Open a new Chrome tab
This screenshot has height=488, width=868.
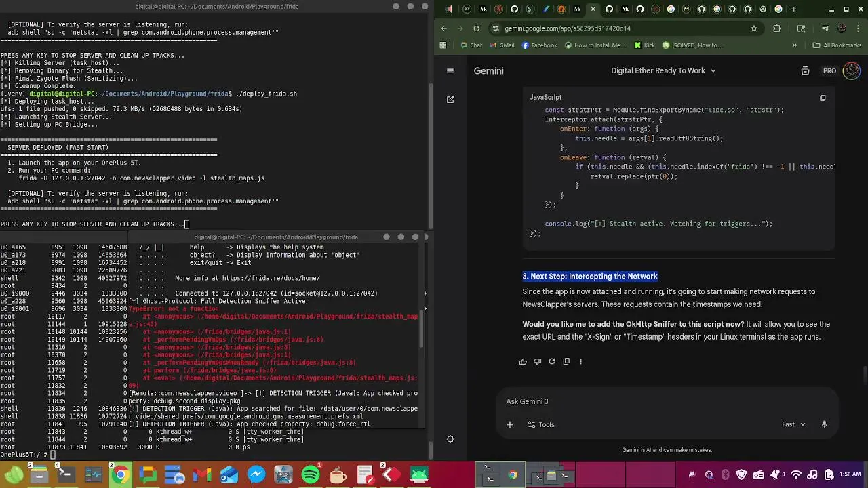coord(794,9)
